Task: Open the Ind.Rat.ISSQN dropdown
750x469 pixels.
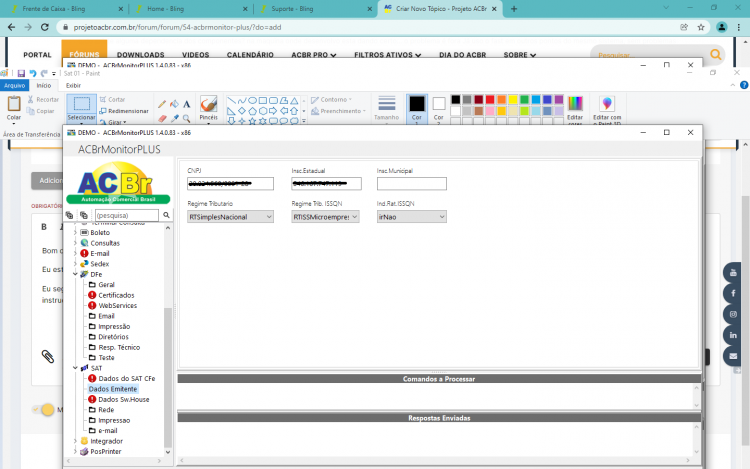Action: [x=411, y=217]
